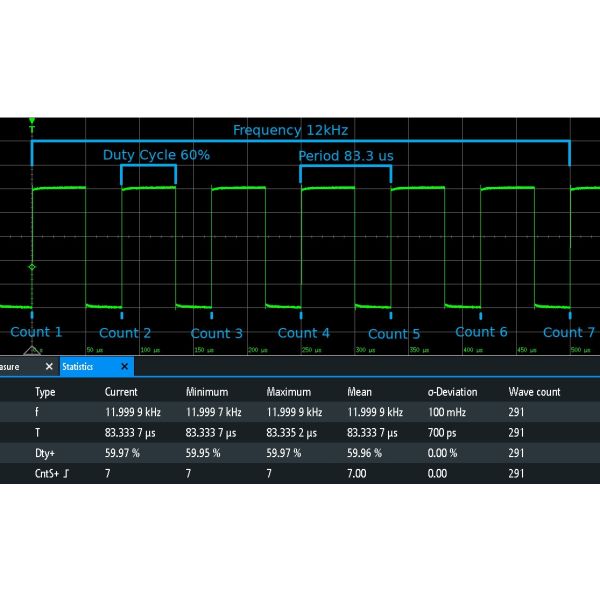Select the channel ground level diamond marker
The image size is (600, 600).
[x=32, y=267]
